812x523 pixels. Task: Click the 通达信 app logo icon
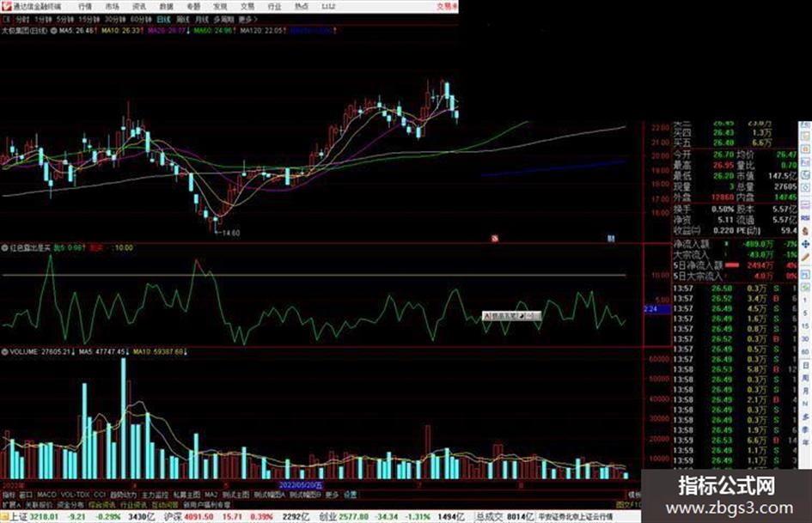[7, 6]
